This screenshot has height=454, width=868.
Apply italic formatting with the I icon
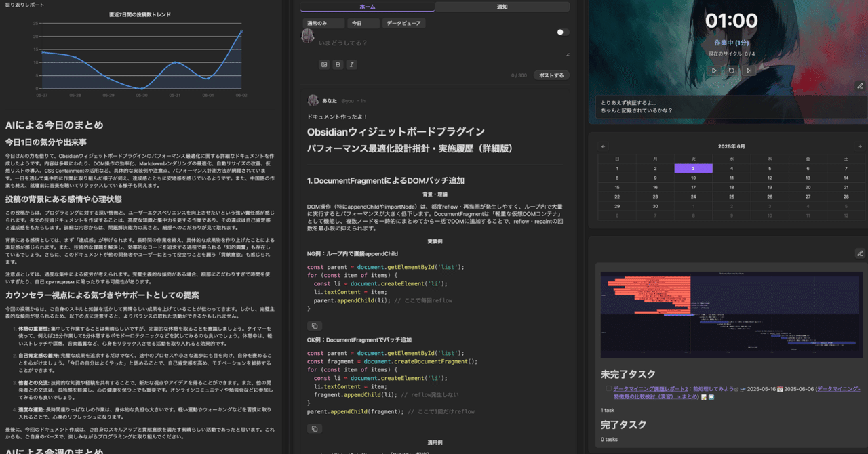pos(351,64)
